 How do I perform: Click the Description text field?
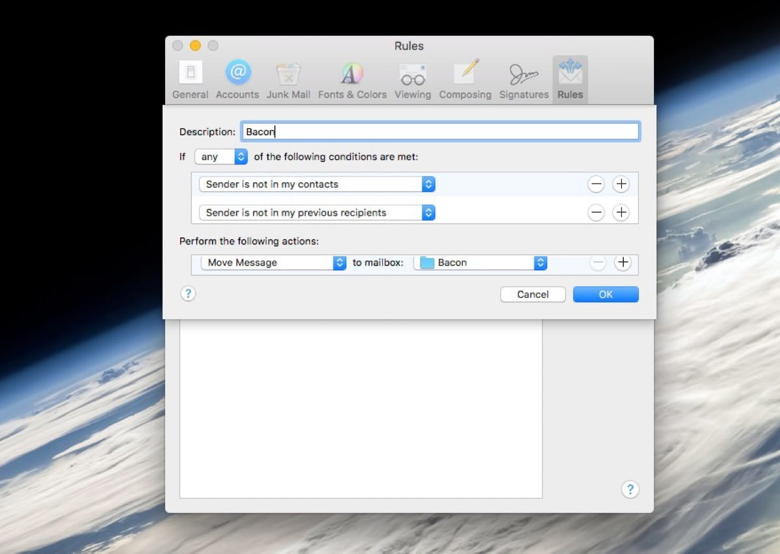[440, 131]
